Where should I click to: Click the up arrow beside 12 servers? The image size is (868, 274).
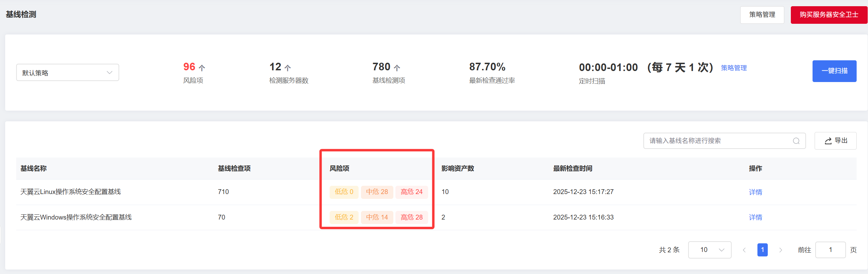(288, 68)
